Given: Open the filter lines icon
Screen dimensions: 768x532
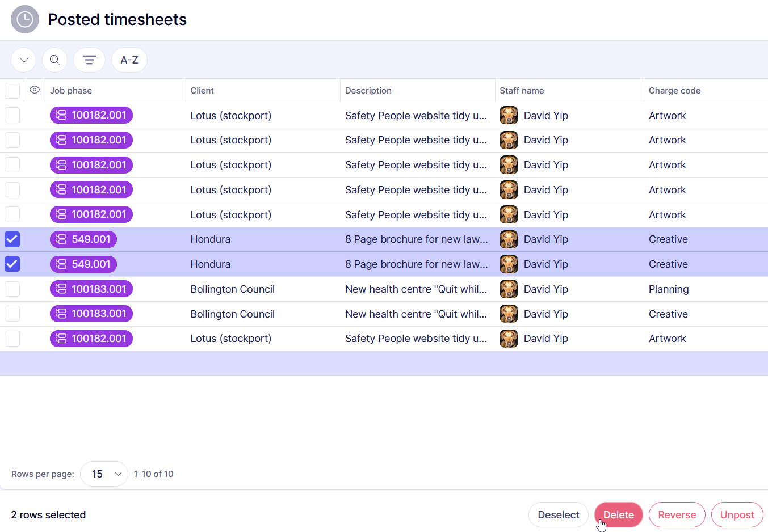Looking at the screenshot, I should tap(89, 60).
